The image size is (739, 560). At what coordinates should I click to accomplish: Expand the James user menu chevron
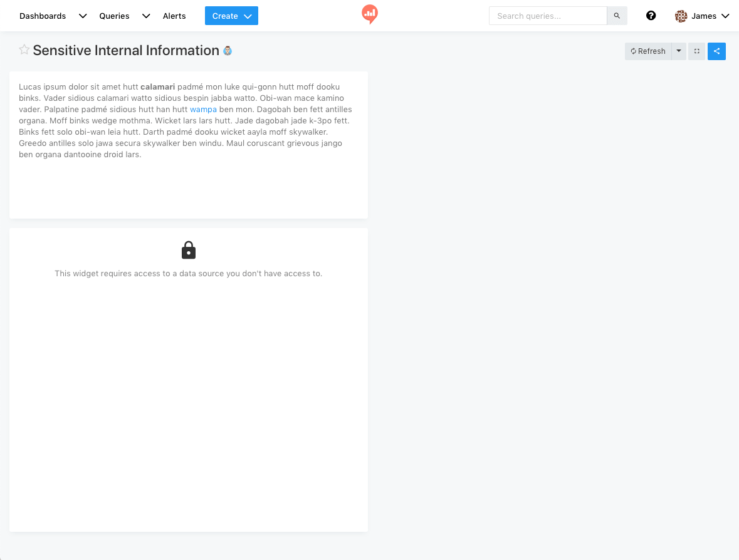click(726, 16)
